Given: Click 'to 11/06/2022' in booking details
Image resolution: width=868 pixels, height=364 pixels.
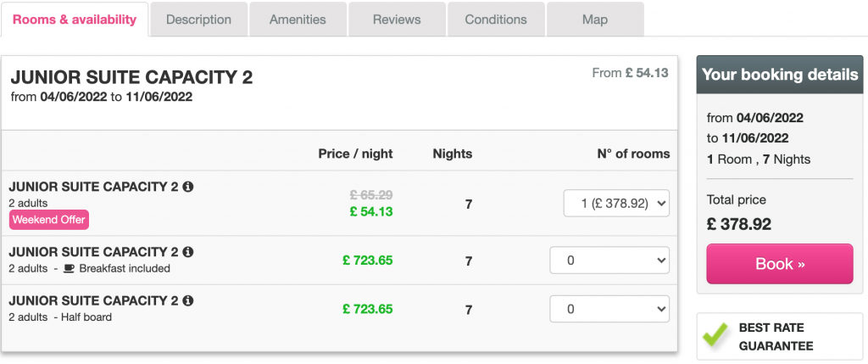Looking at the screenshot, I should click(748, 138).
